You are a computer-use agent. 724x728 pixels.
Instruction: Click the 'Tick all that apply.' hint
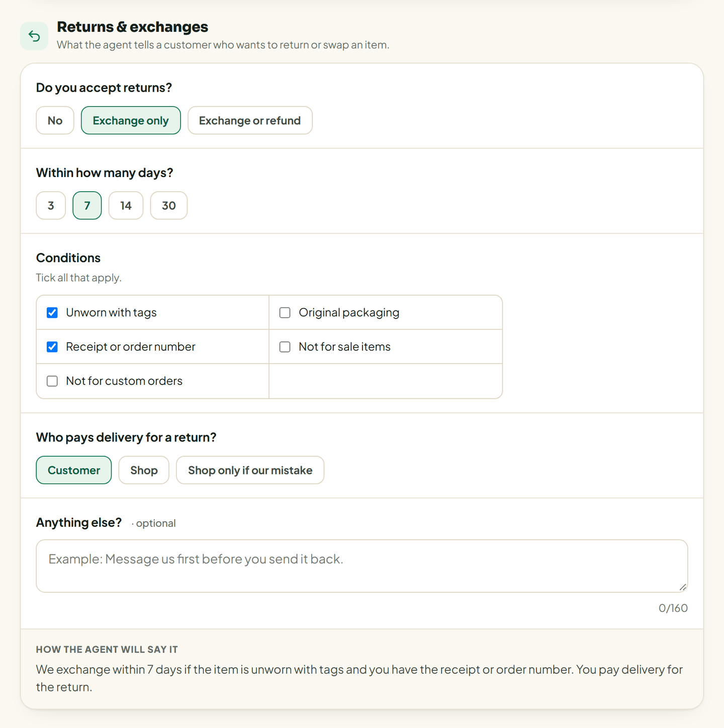[x=79, y=278]
